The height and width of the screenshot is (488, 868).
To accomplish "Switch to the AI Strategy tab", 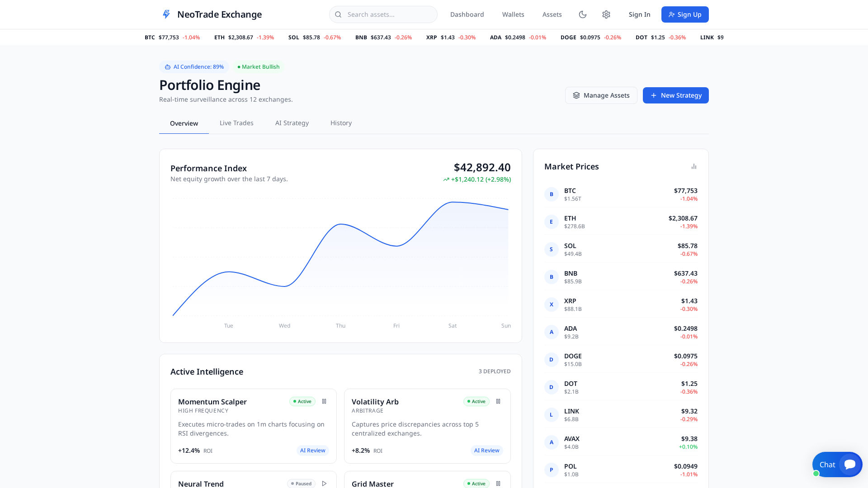I will [292, 123].
